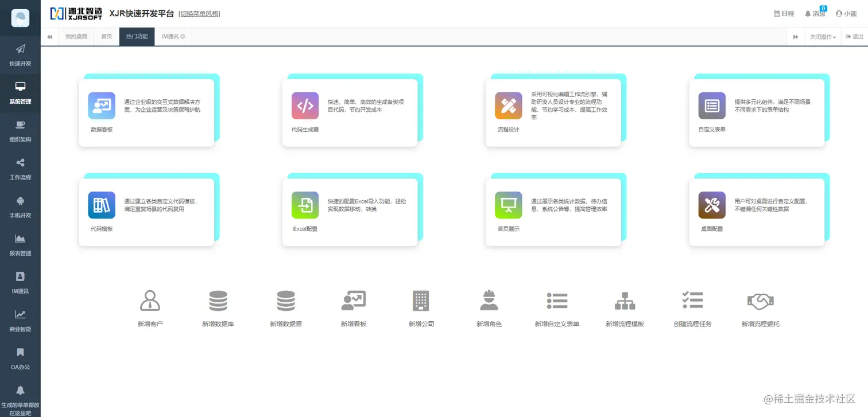Click 新增自定义表单 list icon
Image resolution: width=868 pixels, height=417 pixels.
[x=557, y=301]
